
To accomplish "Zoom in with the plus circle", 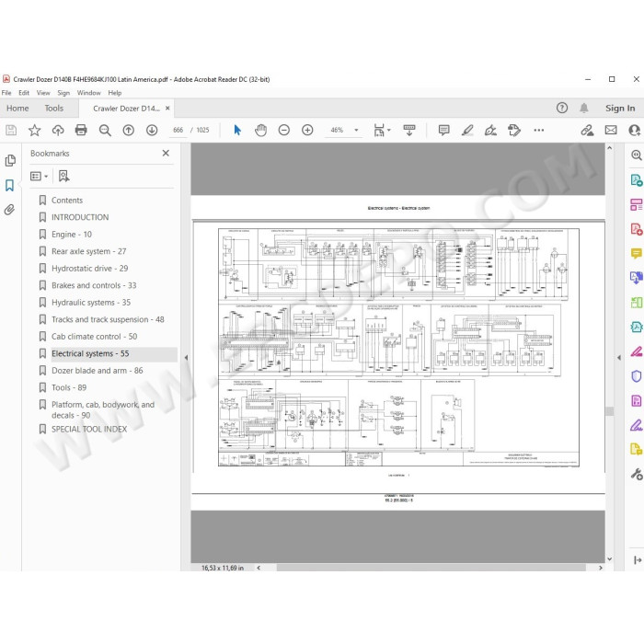I will (307, 131).
